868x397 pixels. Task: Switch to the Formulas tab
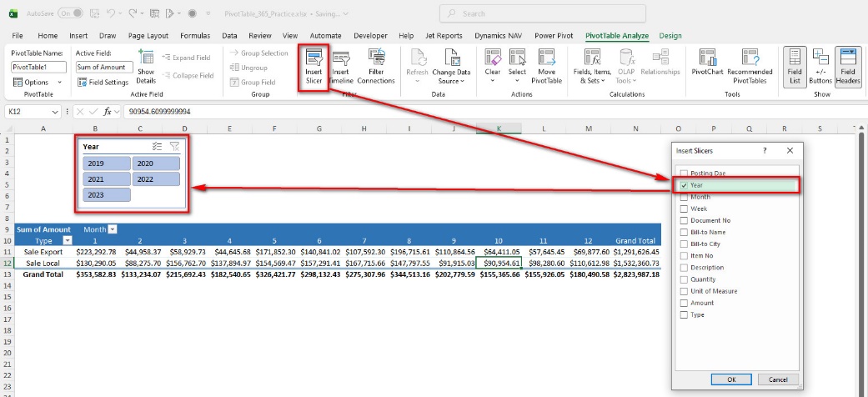(x=195, y=35)
